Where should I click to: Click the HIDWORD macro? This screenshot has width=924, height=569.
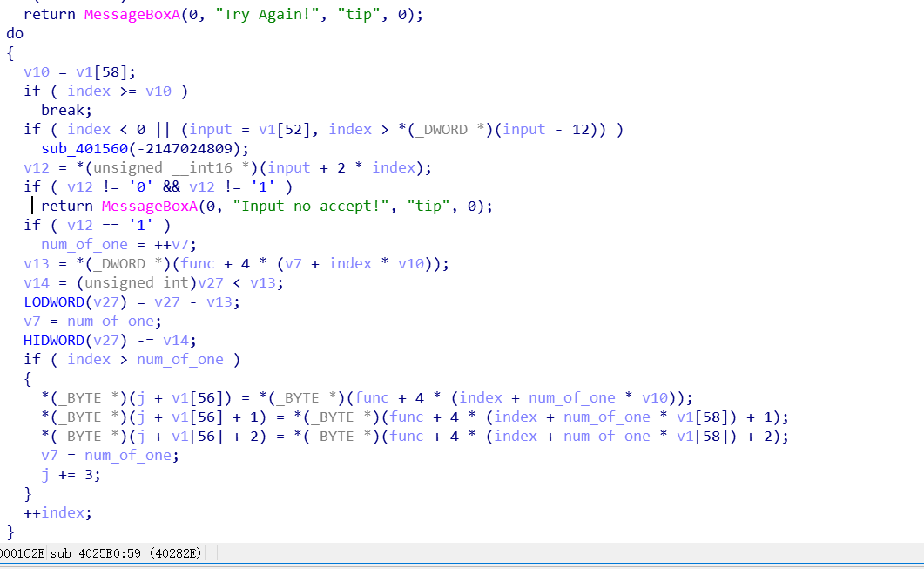pos(53,340)
